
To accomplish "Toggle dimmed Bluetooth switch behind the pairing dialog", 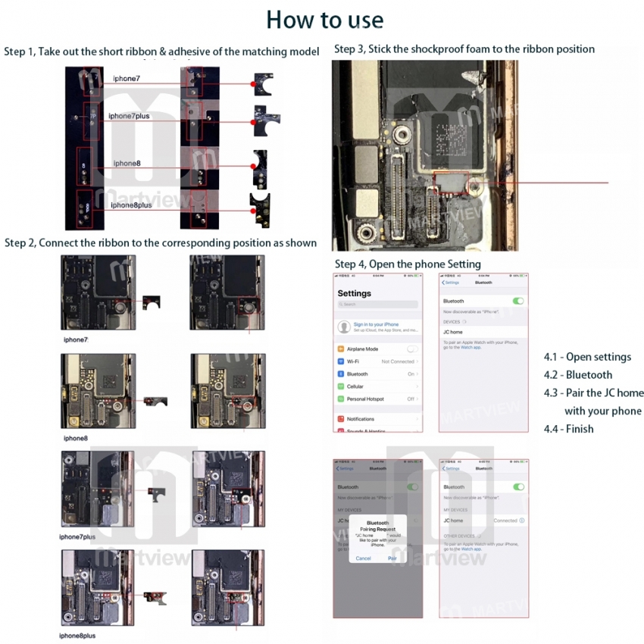I will coord(412,486).
